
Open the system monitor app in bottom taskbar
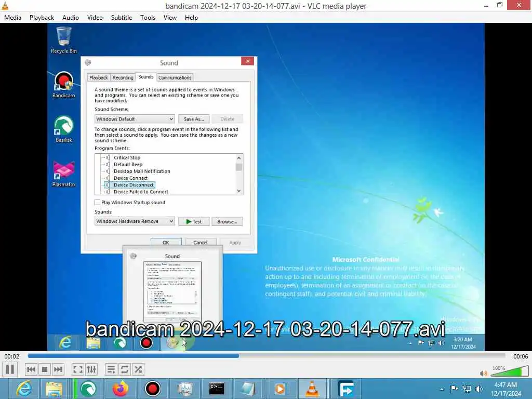coord(184,389)
